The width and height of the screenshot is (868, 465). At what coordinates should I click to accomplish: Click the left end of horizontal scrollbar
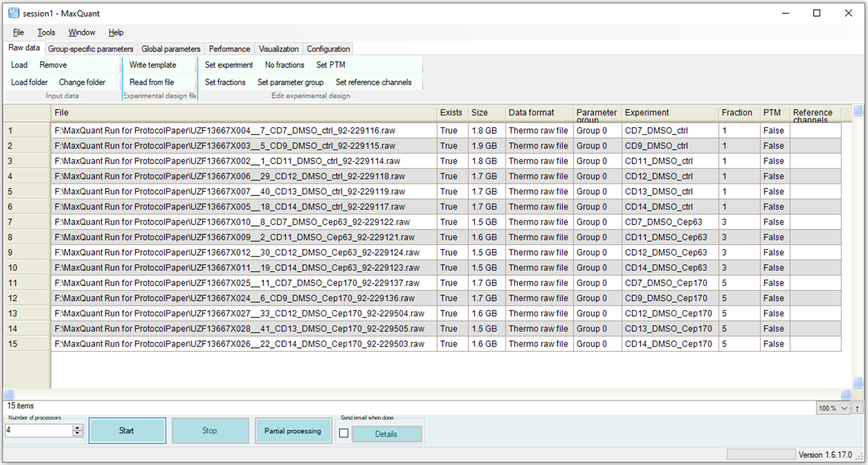8,394
